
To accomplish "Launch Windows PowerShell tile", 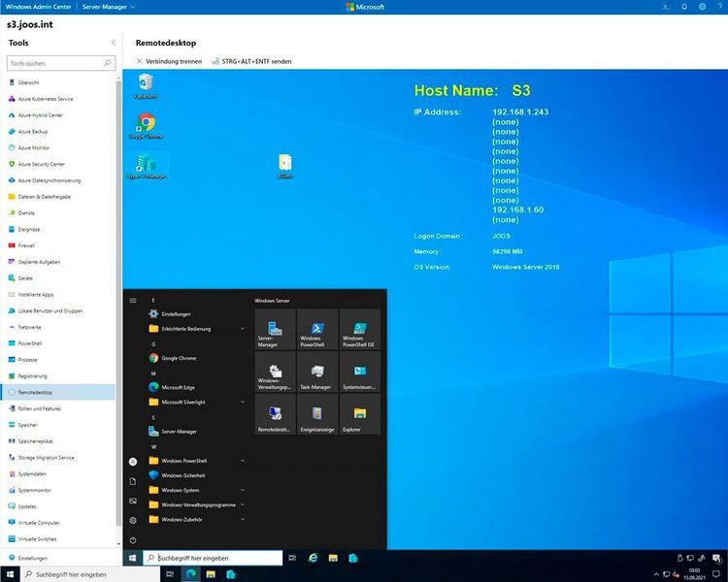I will [317, 329].
